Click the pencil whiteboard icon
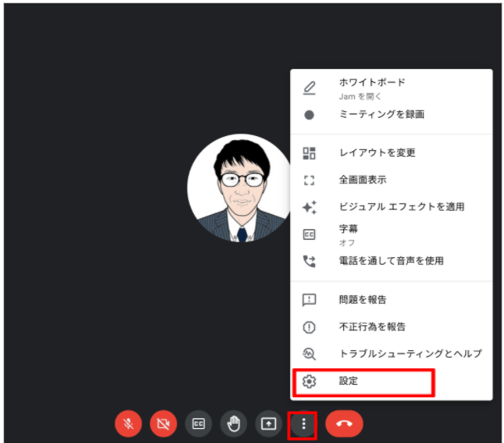 pyautogui.click(x=309, y=88)
